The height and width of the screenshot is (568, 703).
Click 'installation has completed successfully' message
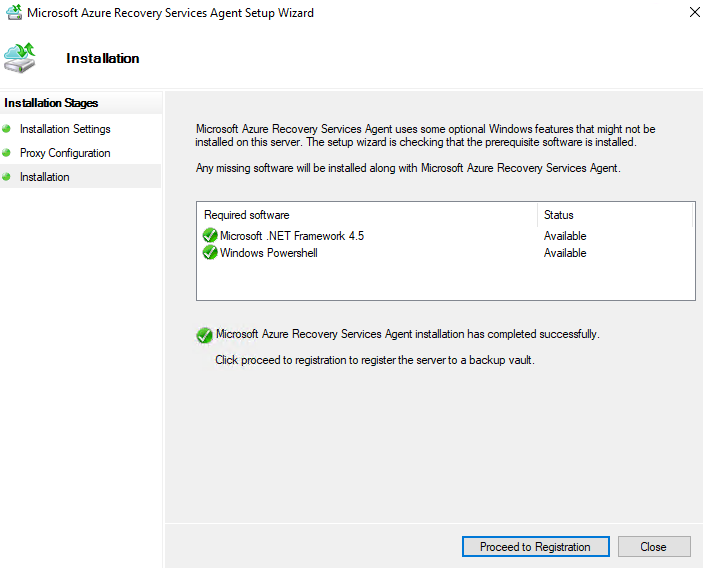pyautogui.click(x=408, y=334)
